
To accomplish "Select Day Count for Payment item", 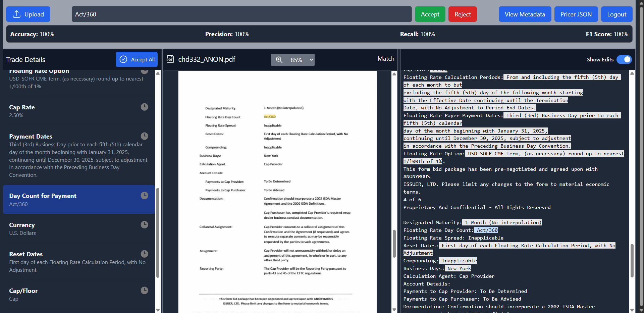I will [x=79, y=199].
